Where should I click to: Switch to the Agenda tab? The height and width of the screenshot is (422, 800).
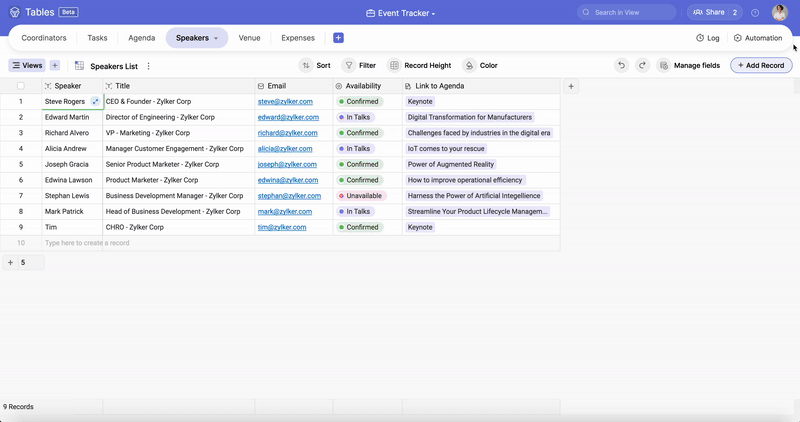[142, 38]
